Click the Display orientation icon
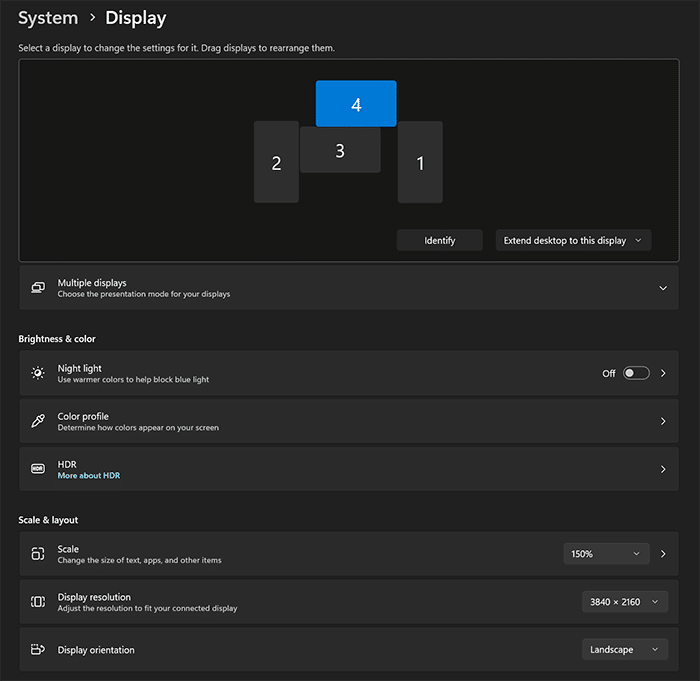This screenshot has width=700, height=681. (38, 650)
